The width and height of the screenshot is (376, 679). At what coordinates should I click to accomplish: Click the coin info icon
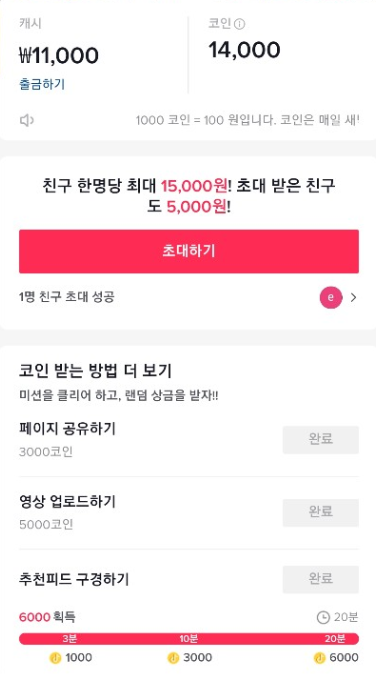point(239,25)
